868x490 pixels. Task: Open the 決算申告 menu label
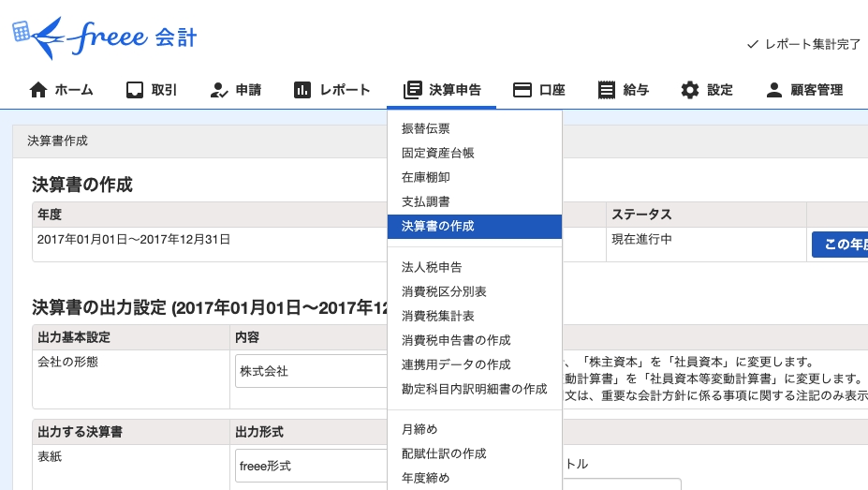(x=455, y=90)
